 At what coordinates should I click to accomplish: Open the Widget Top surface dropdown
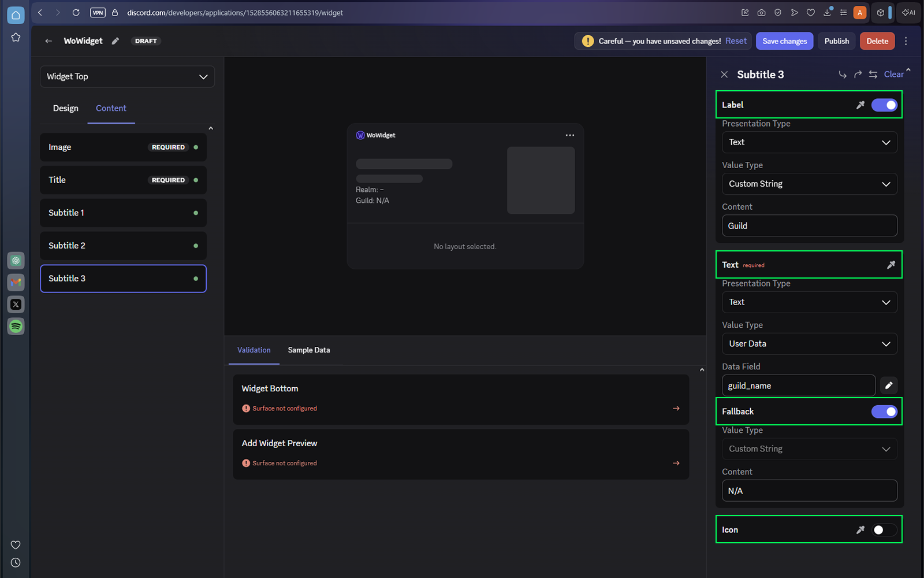(x=127, y=77)
